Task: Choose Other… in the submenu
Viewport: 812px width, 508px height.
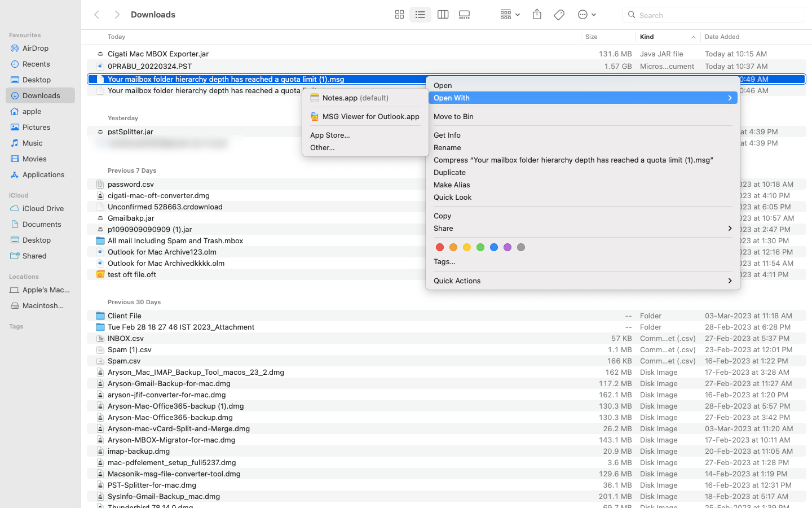Action: (365, 147)
